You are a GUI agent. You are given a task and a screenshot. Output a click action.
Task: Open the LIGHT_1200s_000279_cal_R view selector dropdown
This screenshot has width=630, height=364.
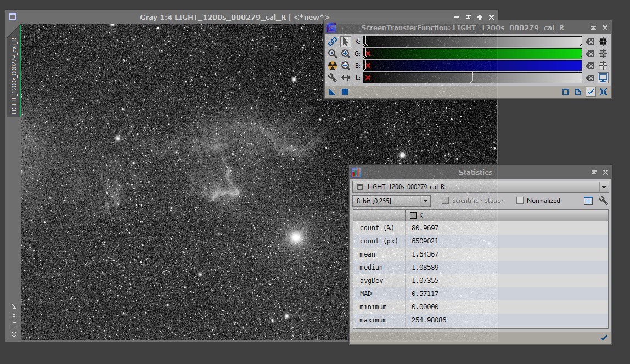click(604, 187)
